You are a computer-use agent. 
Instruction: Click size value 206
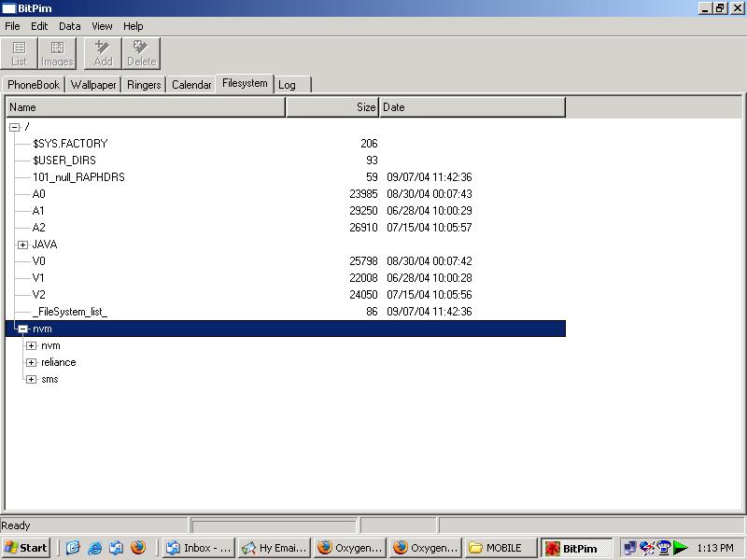point(369,144)
